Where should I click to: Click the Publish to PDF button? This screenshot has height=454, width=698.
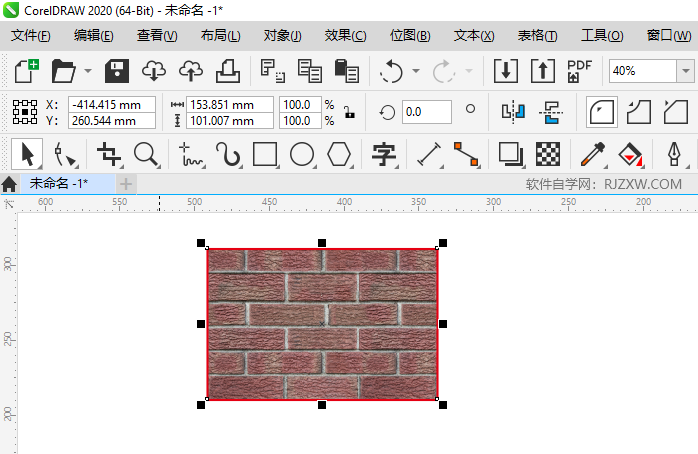tap(579, 71)
